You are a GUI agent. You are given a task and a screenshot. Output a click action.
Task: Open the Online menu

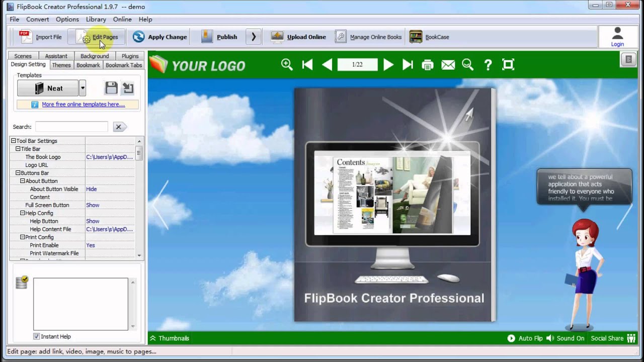pyautogui.click(x=122, y=19)
